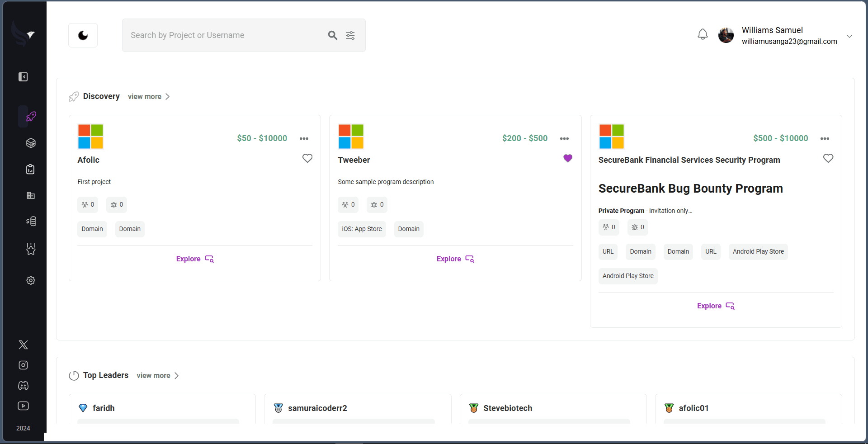Open the SecureBank card three-dots menu
This screenshot has height=444, width=868.
pyautogui.click(x=825, y=138)
